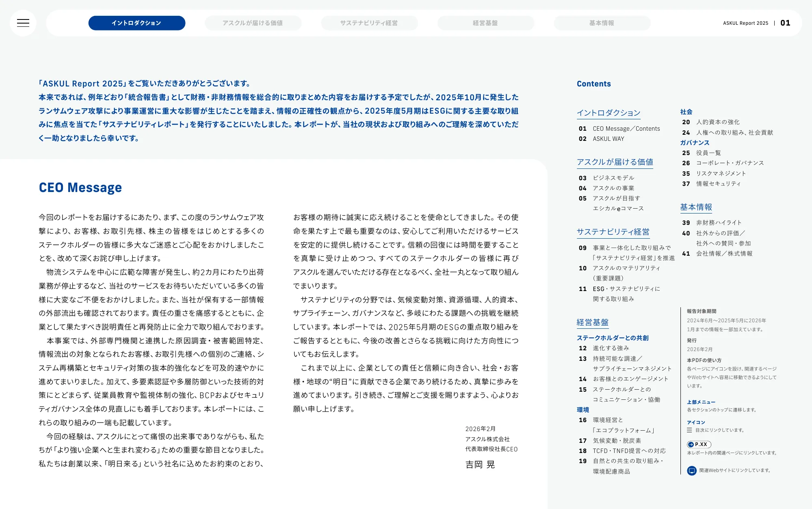This screenshot has height=509, width=812.
Task: Open 02 ASKUL WAY entry
Action: tap(602, 139)
